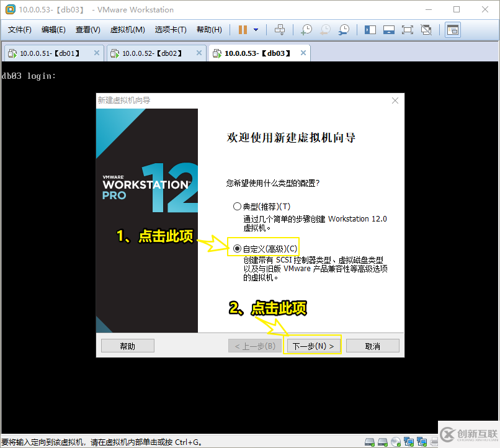500x448 pixels.
Task: Open the snapshot manager wrench-clock icon
Action: 344,30
